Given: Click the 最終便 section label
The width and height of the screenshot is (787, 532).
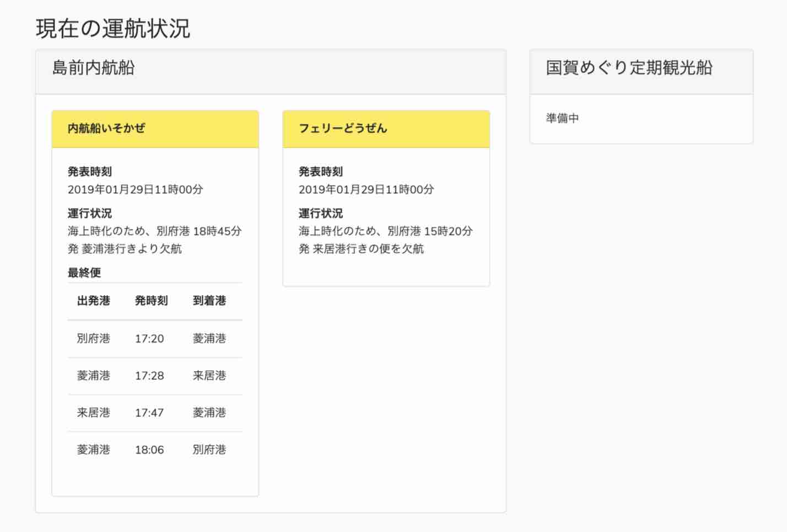Looking at the screenshot, I should point(84,273).
